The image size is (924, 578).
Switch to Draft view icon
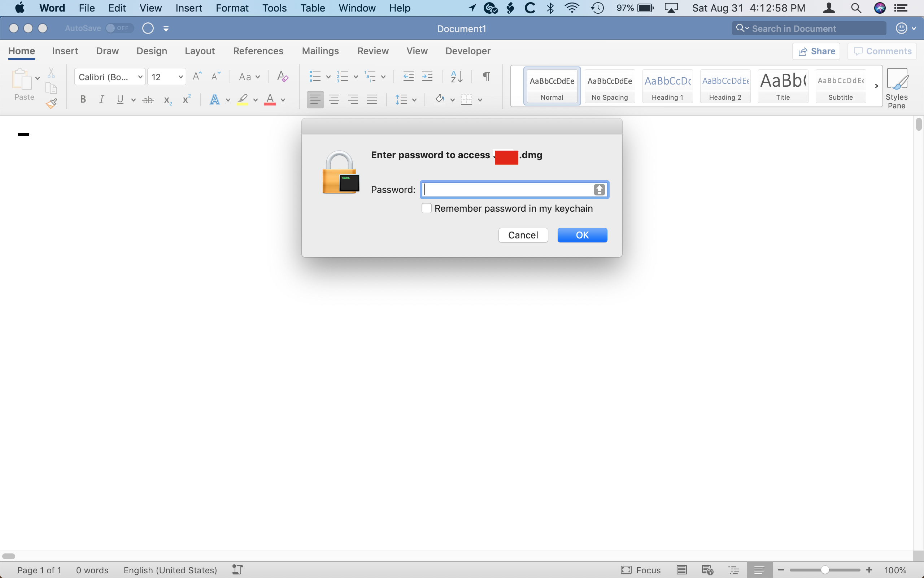coord(759,570)
